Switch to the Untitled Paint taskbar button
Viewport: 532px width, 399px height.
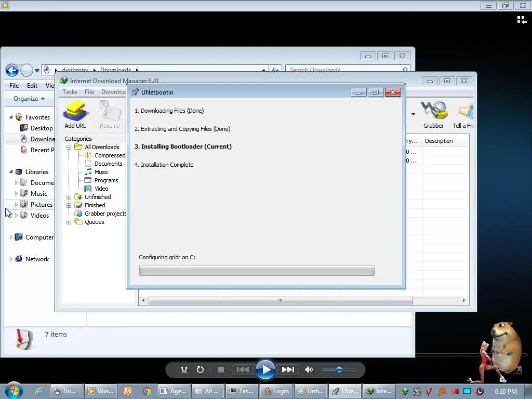click(x=311, y=391)
